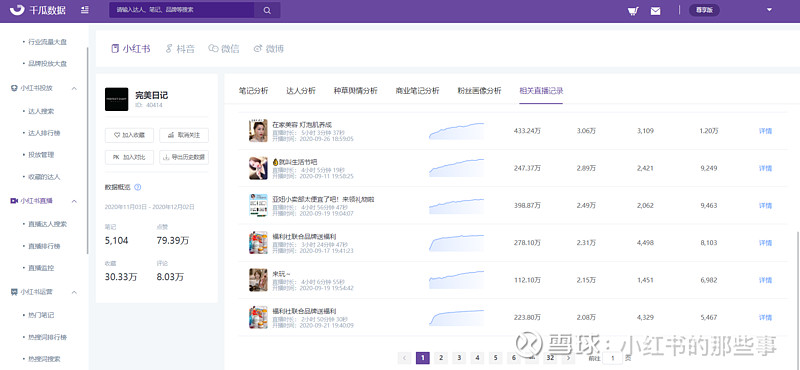800x370 pixels.
Task: Click the 就叫生活节吧 livestream thumbnail
Action: 258,168
